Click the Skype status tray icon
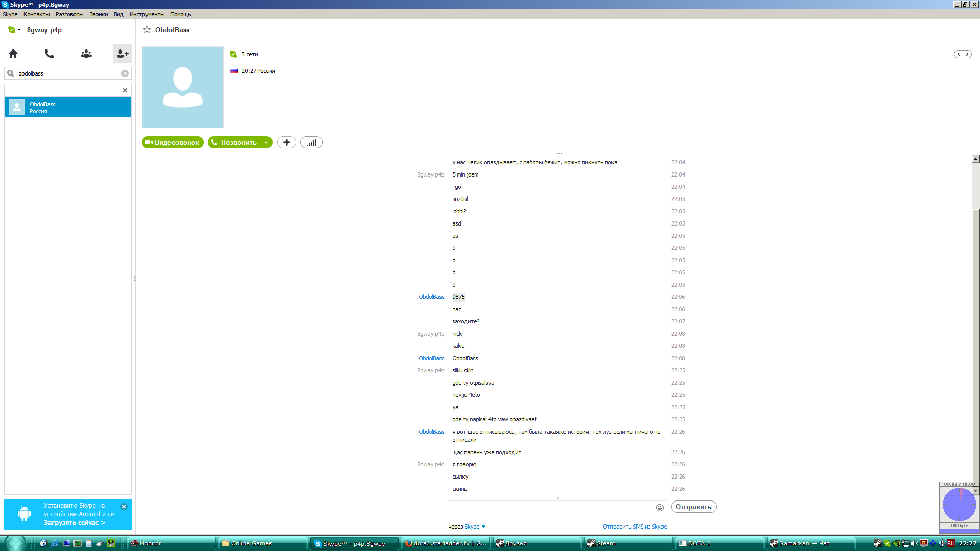 point(887,543)
